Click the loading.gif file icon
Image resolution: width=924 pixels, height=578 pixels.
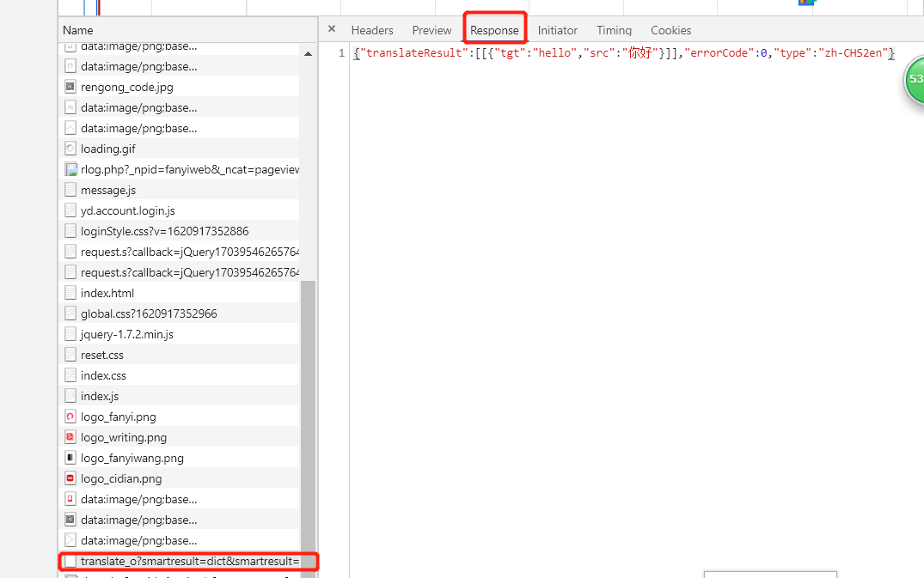[x=70, y=149]
